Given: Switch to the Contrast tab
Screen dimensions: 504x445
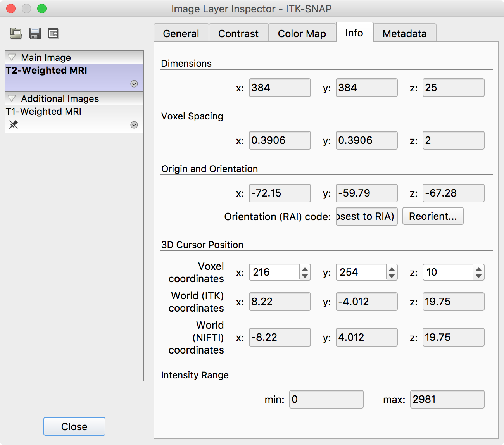Looking at the screenshot, I should tap(238, 33).
